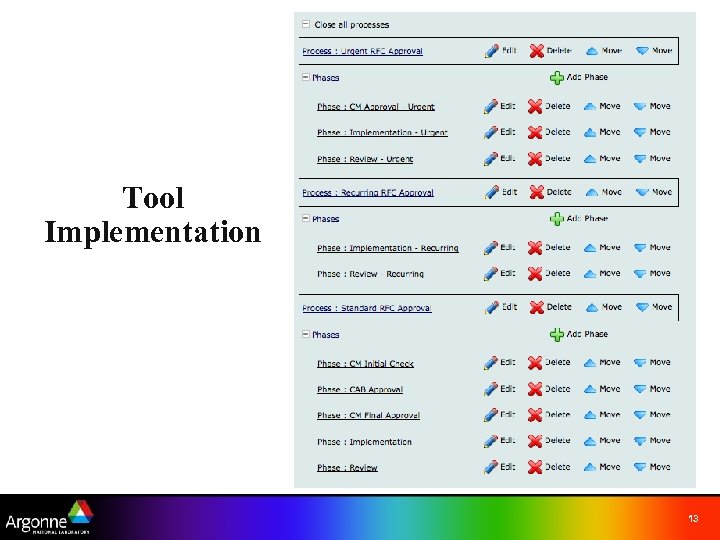
Task: Edit the Review - Urgent phase
Action: click(x=499, y=158)
